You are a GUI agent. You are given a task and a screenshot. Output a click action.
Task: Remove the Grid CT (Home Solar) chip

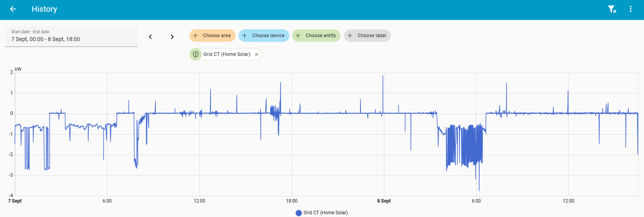[x=257, y=54]
